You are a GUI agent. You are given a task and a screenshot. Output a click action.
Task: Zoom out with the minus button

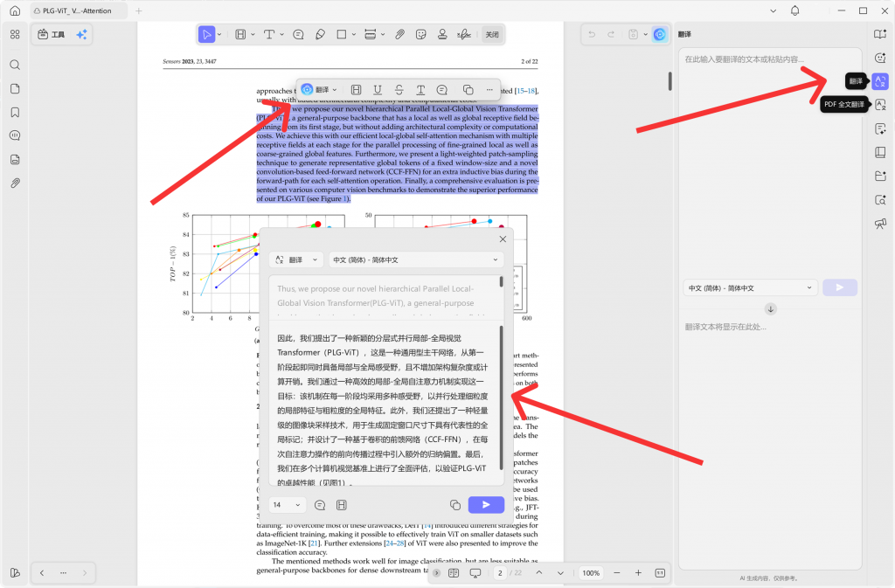(617, 573)
